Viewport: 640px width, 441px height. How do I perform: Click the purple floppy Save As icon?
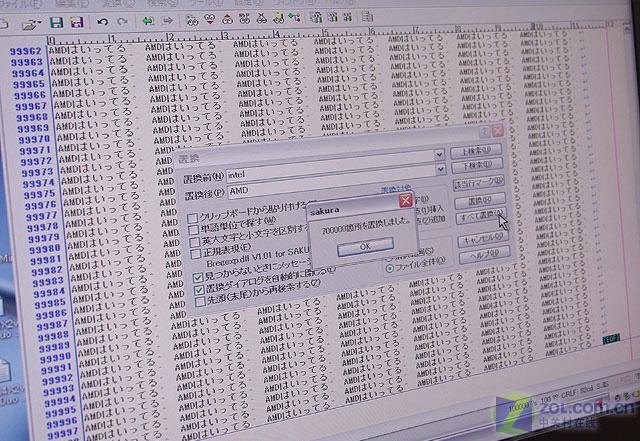pyautogui.click(x=77, y=21)
